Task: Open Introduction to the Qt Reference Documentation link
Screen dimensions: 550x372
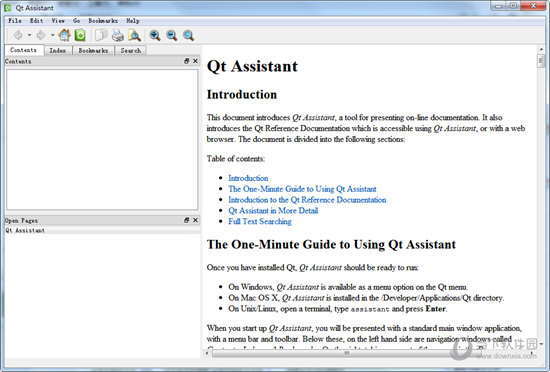Action: coord(307,200)
